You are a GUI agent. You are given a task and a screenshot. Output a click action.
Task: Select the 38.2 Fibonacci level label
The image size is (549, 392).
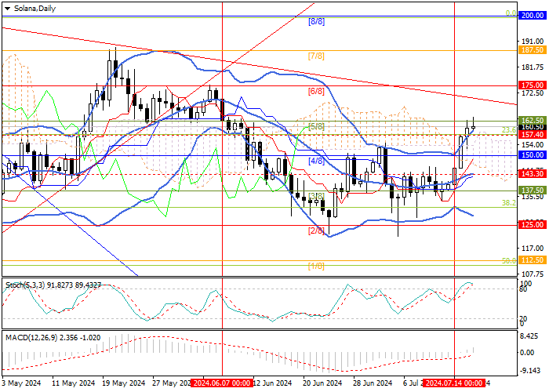point(508,202)
